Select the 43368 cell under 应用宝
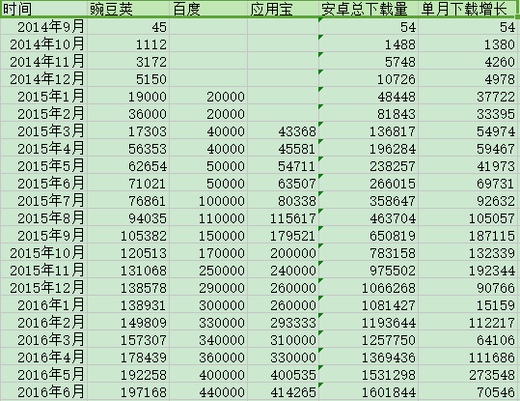Viewport: 520px width, 401px height. pos(283,131)
